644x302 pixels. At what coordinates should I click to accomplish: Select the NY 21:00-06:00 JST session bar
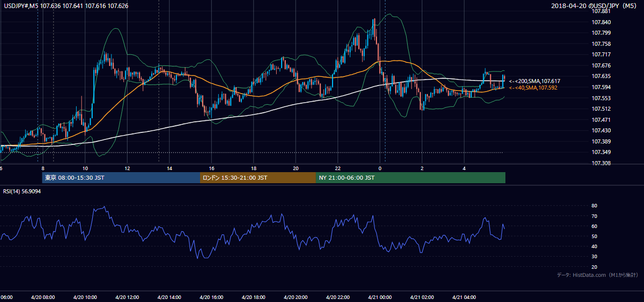pos(411,178)
